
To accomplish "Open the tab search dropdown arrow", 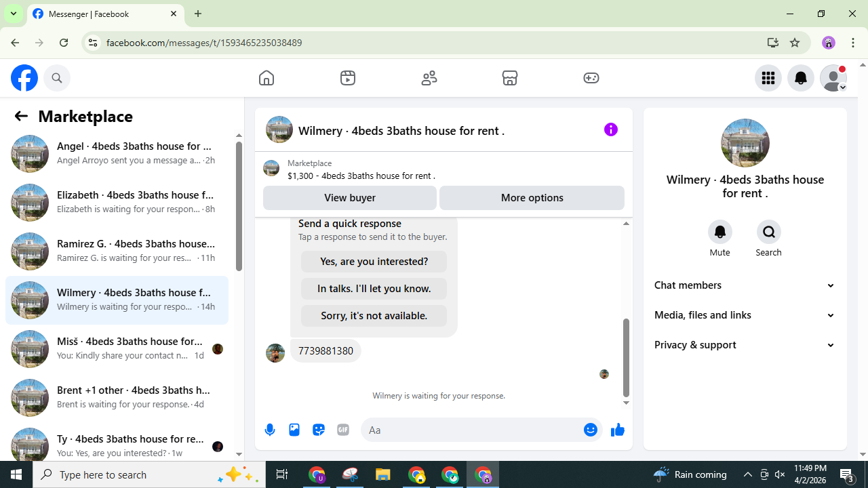I will click(14, 14).
